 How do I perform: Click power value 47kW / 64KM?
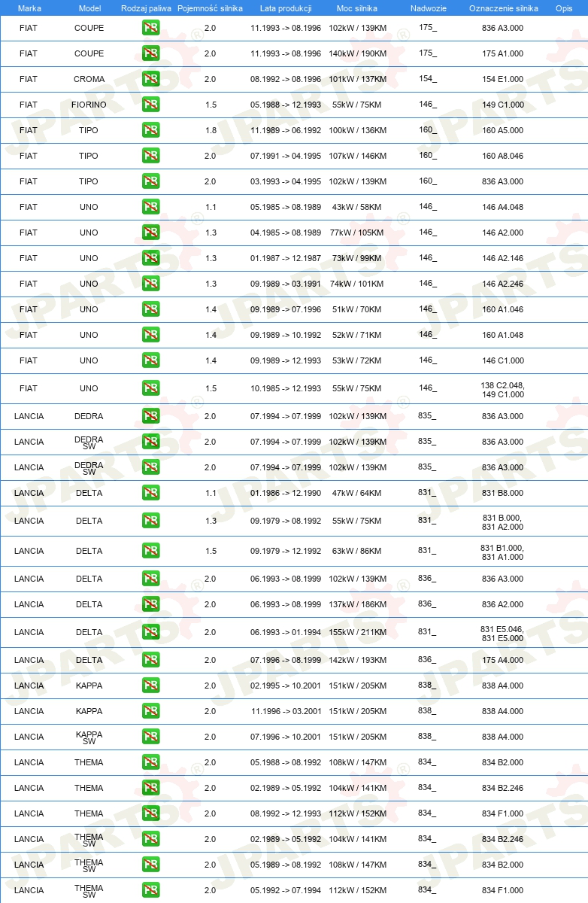357,493
